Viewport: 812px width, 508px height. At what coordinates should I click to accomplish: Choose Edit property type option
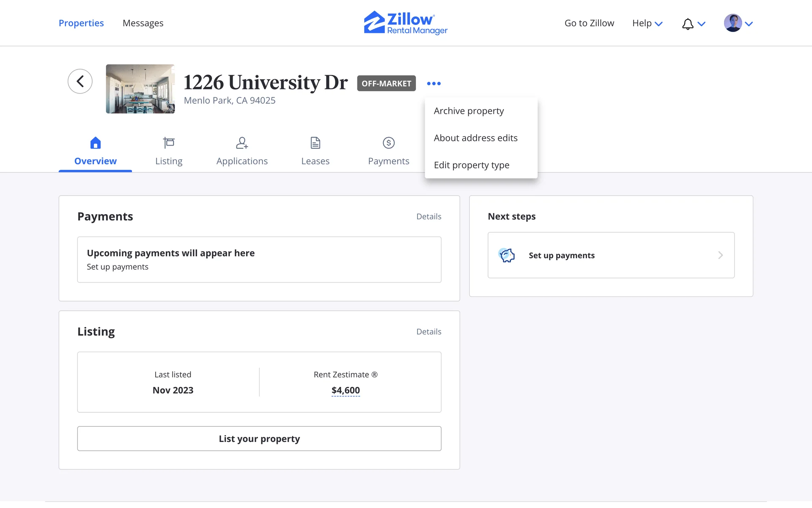click(x=471, y=165)
